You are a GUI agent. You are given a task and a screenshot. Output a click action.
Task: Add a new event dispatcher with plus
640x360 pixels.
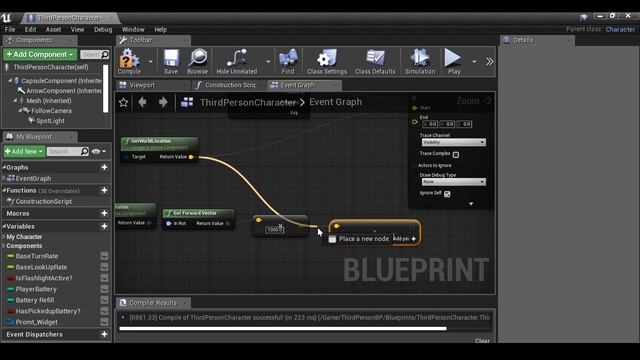[104, 334]
